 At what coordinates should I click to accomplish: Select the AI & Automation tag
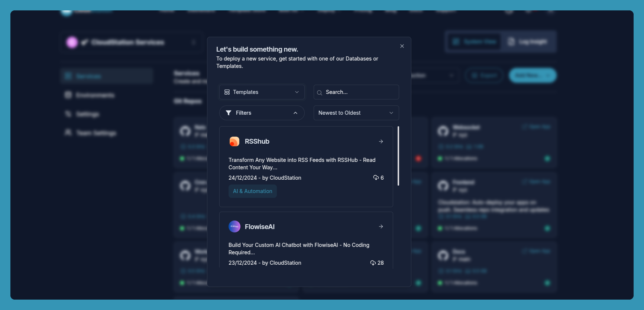click(253, 191)
